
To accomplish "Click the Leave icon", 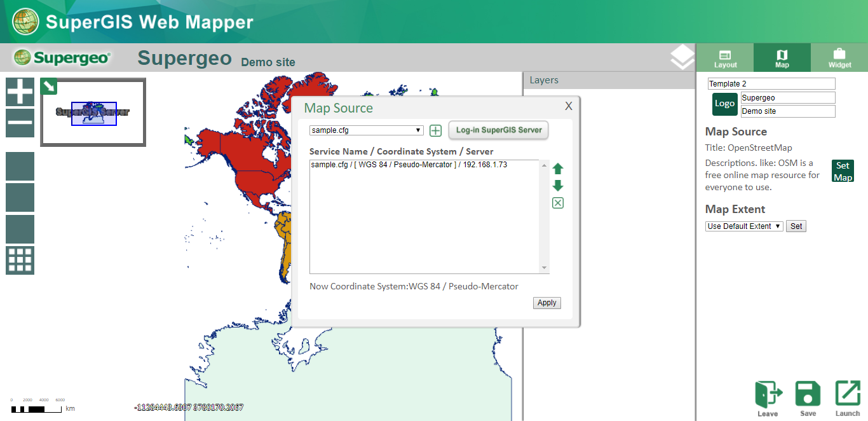I will click(768, 399).
